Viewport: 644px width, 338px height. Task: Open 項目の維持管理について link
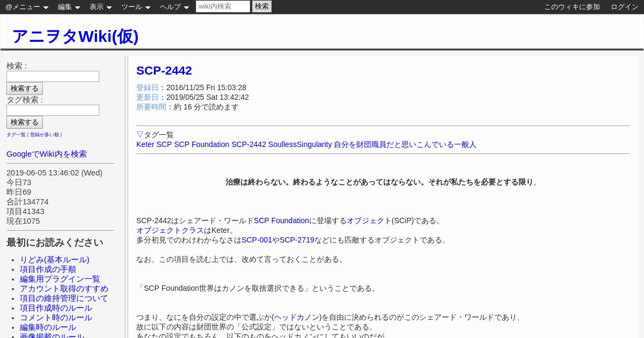[64, 298]
